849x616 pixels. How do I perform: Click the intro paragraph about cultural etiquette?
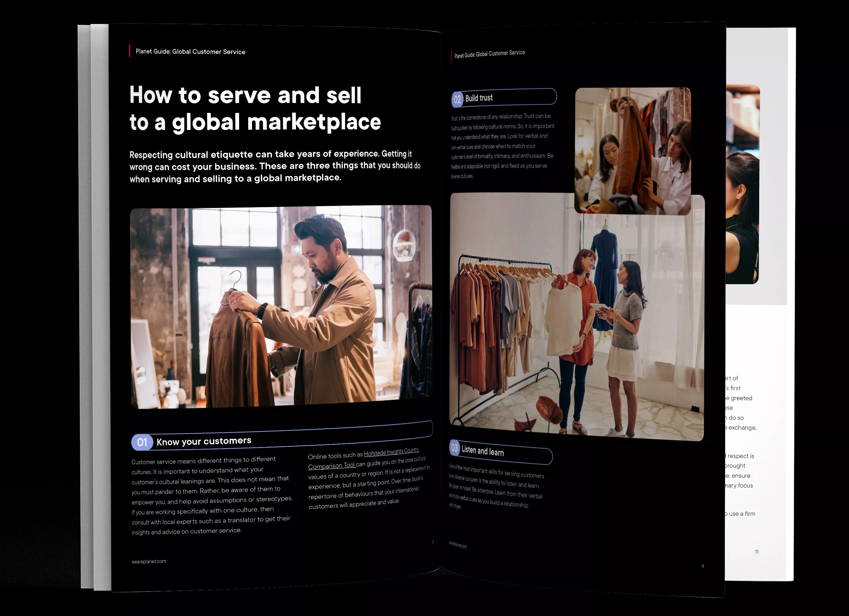pyautogui.click(x=273, y=166)
